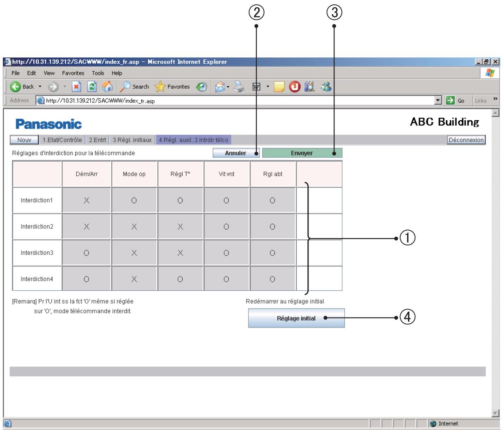Expand the Mail icon dropdown arrow

229,87
